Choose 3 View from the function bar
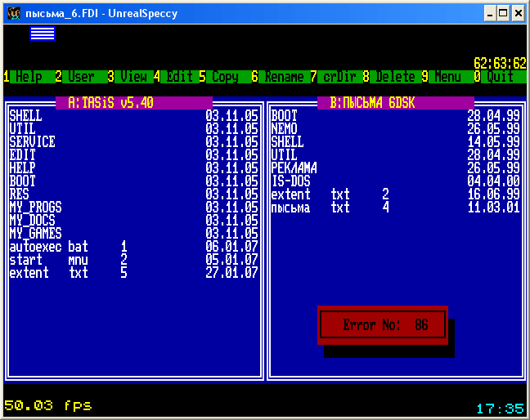This screenshot has width=530, height=420. pos(127,77)
